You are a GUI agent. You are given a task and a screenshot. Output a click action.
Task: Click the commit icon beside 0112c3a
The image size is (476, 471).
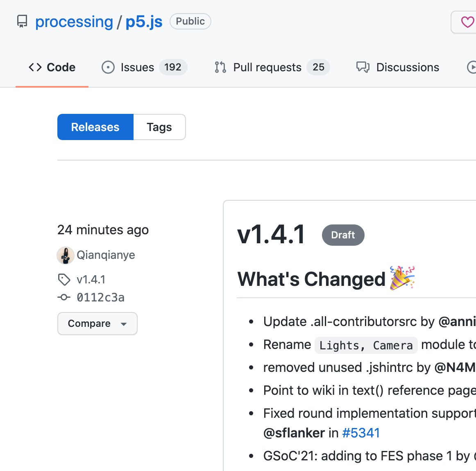pyautogui.click(x=64, y=297)
